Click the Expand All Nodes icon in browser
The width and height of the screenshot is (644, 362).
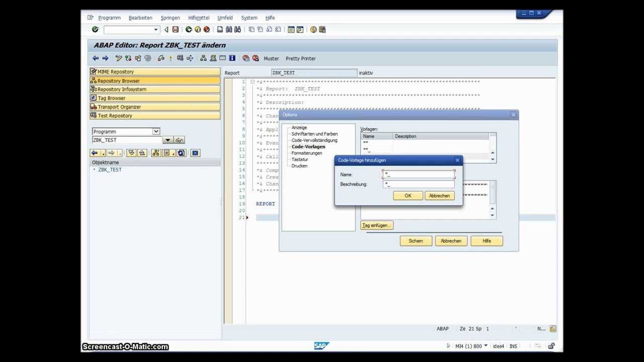[131, 153]
